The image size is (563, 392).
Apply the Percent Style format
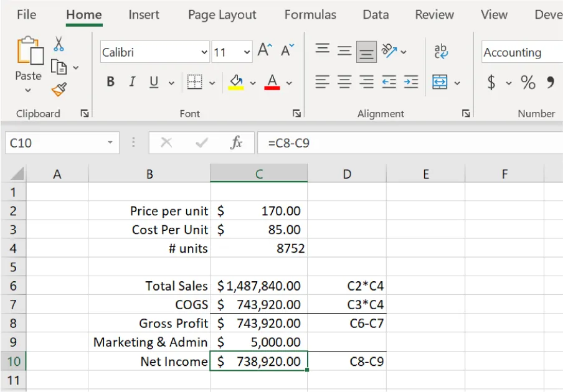coord(528,83)
